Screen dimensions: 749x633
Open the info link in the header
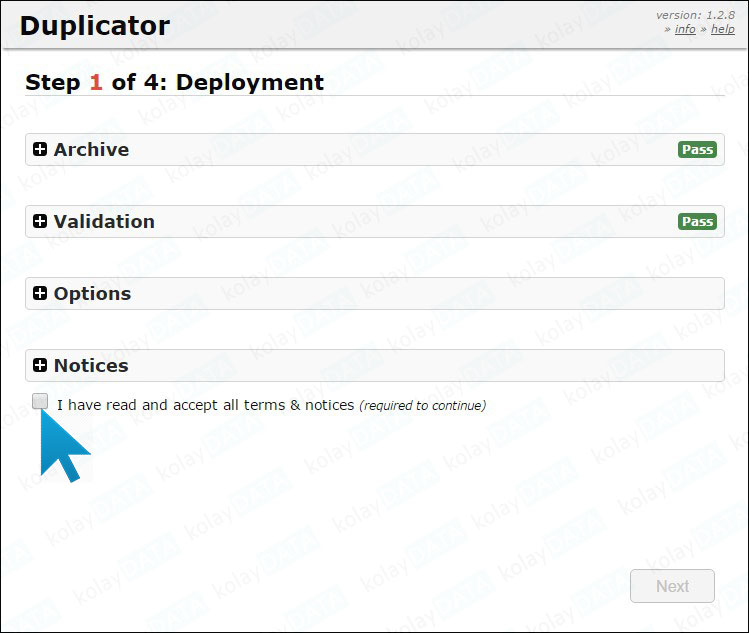(685, 30)
